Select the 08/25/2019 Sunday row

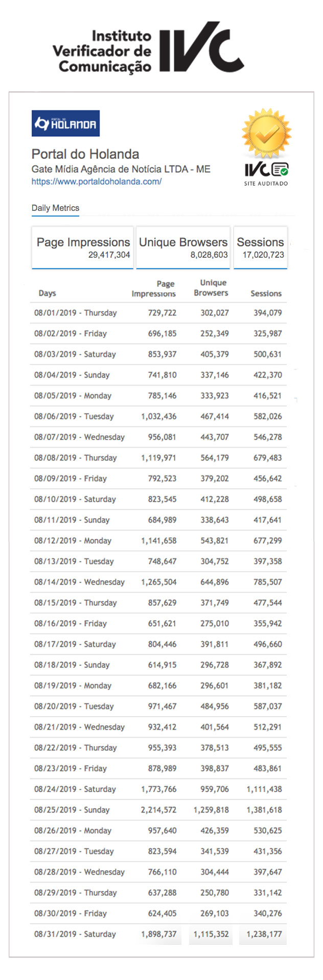[x=158, y=810]
